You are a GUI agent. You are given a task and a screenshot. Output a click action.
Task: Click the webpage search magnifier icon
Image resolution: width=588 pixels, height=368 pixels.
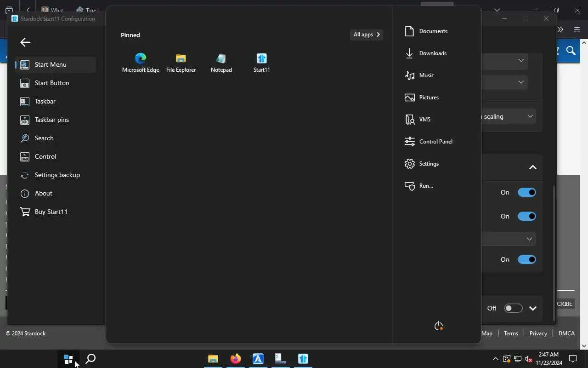click(x=571, y=51)
